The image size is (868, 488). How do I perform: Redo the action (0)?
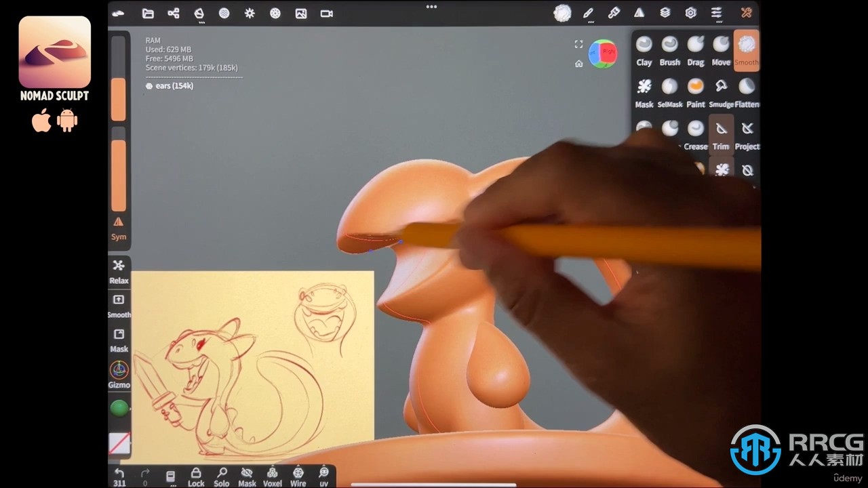click(144, 476)
